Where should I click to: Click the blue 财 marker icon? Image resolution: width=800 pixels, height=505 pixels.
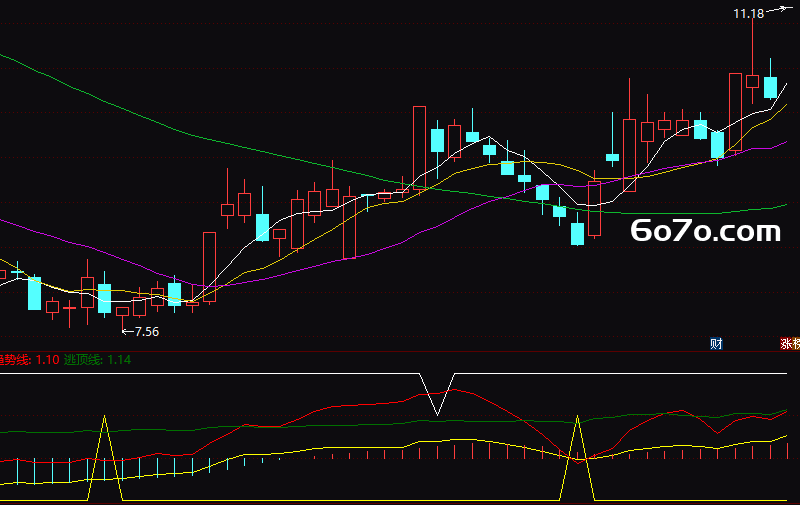[x=716, y=343]
